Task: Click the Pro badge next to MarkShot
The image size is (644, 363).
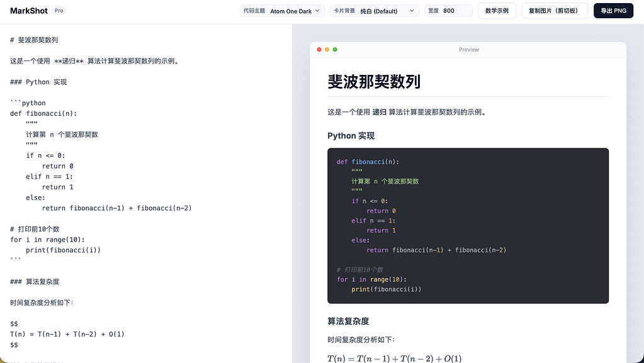Action: pos(59,11)
